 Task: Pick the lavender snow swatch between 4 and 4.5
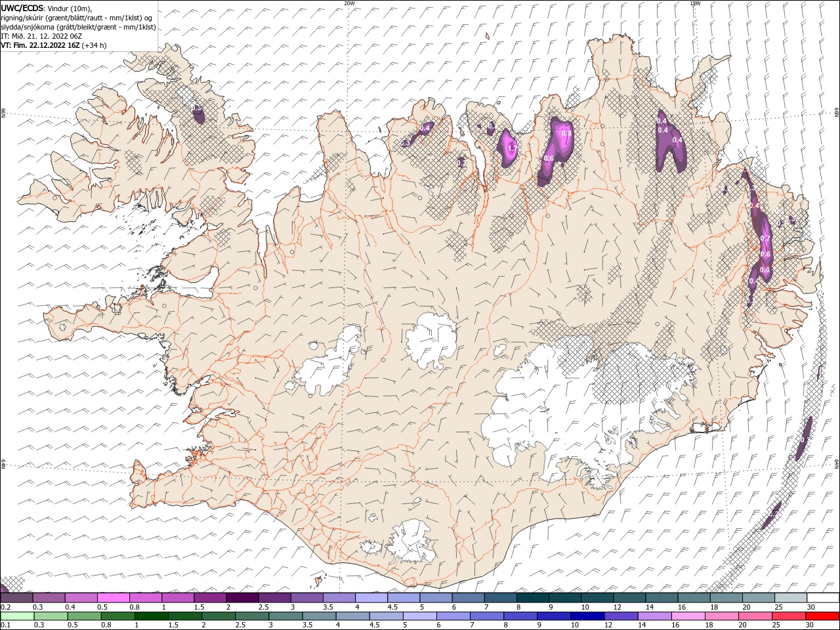pos(371,598)
